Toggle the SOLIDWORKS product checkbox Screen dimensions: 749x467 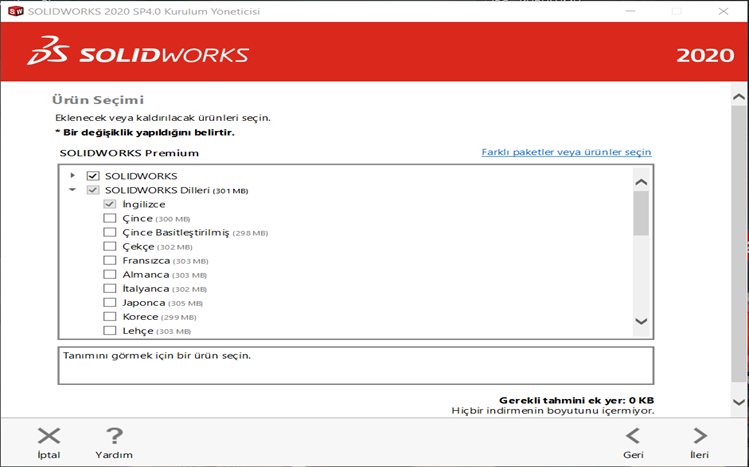93,176
